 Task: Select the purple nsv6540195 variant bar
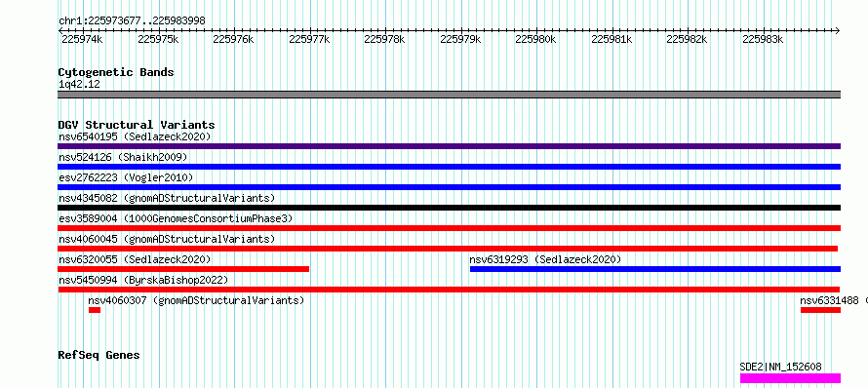[449, 146]
